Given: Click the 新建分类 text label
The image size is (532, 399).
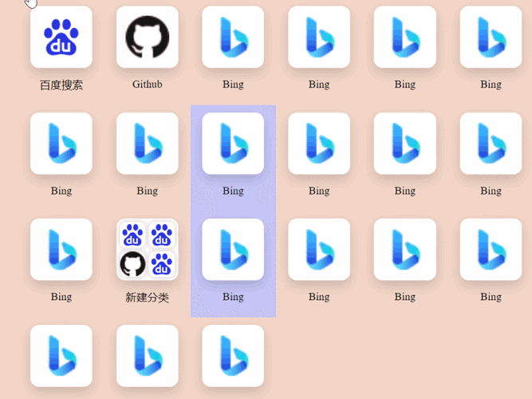Looking at the screenshot, I should 148,298.
